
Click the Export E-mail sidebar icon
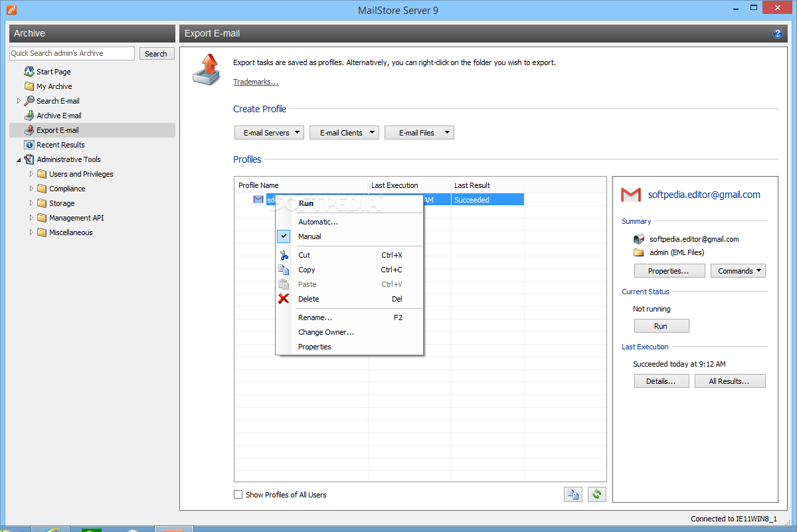pyautogui.click(x=29, y=130)
